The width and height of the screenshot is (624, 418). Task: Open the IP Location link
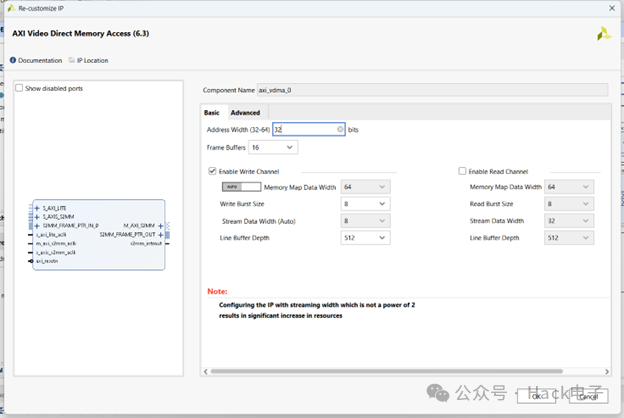[92, 61]
